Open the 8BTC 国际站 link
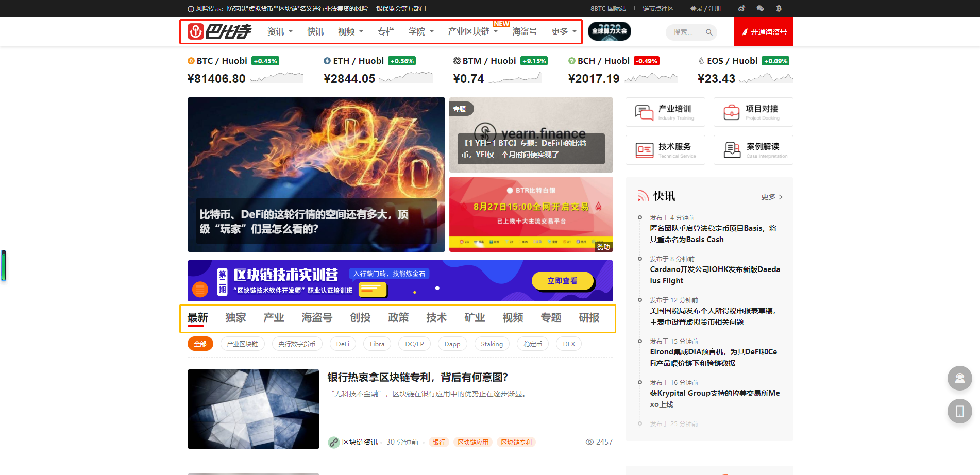This screenshot has height=475, width=980. 609,9
